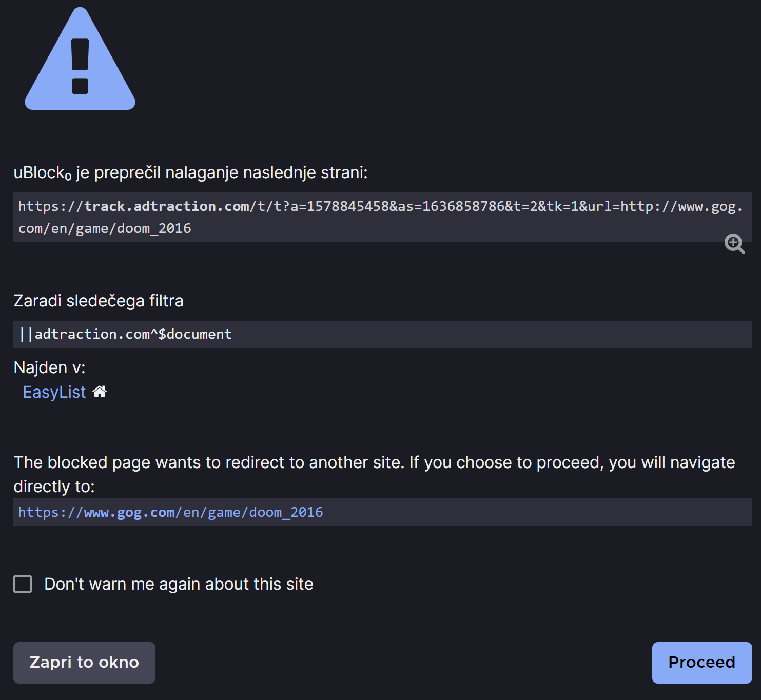Click the blue warning triangle icon
Viewport: 761px width, 700px height.
[80, 59]
